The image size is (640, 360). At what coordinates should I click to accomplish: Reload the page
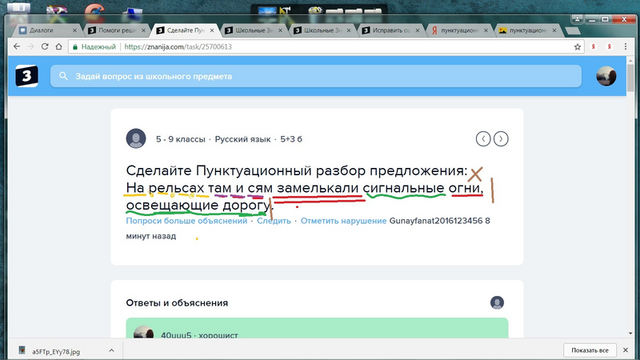tap(44, 47)
